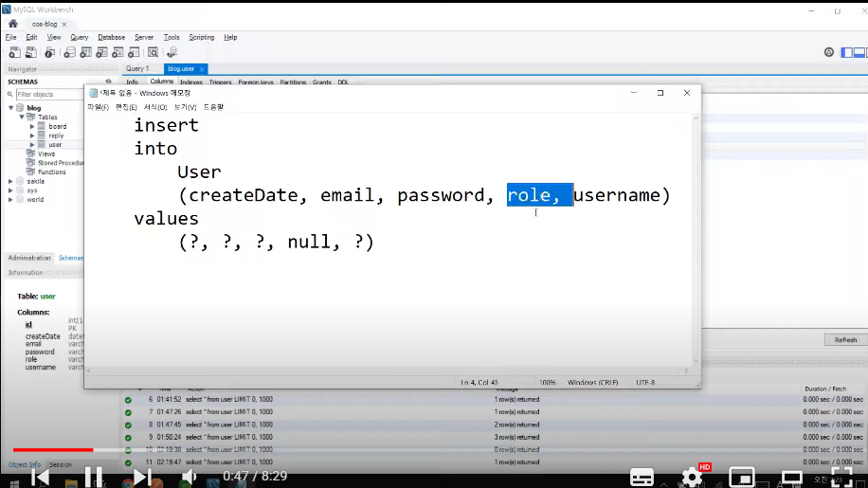Click the create new view icon

tap(101, 52)
